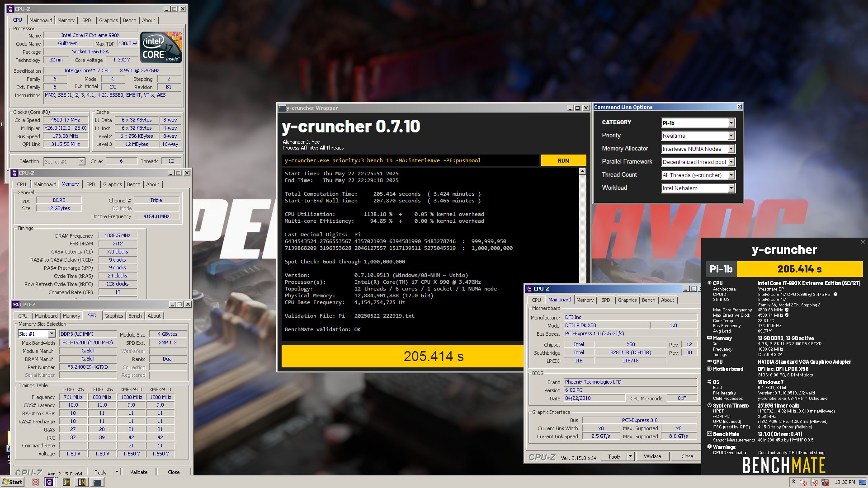Click the System Timers clock icon in BenchMate
This screenshot has height=488, width=868.
(x=709, y=405)
